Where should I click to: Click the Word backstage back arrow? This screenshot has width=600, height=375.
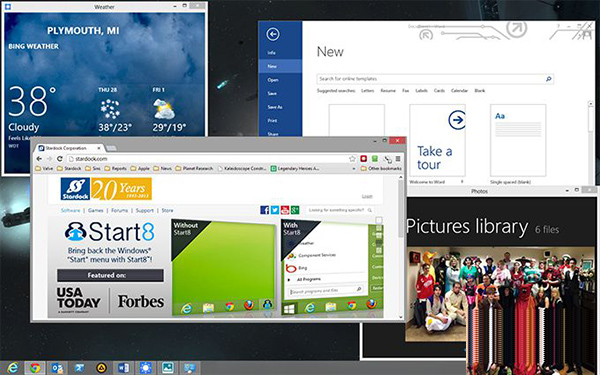click(273, 34)
